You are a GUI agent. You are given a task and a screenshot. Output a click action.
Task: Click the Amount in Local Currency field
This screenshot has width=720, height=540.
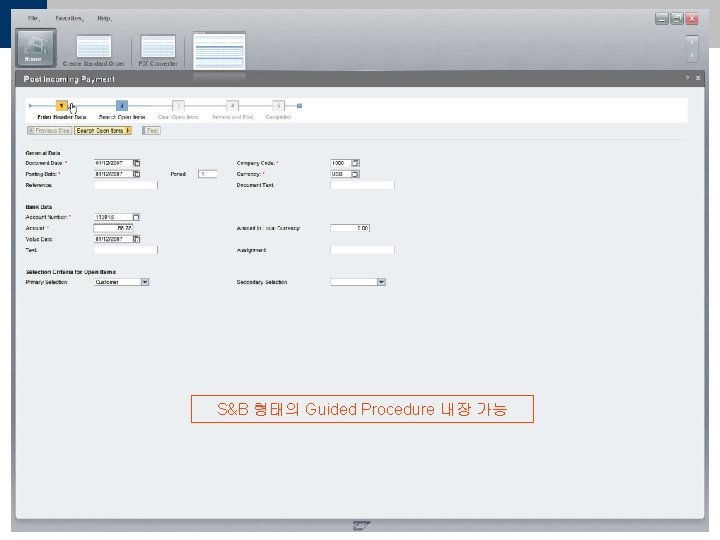coord(350,228)
